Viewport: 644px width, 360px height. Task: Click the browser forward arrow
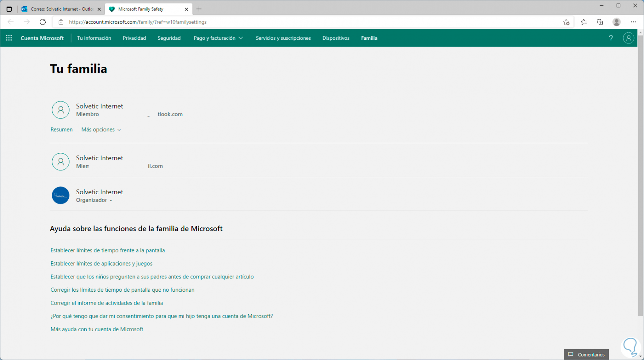(27, 22)
